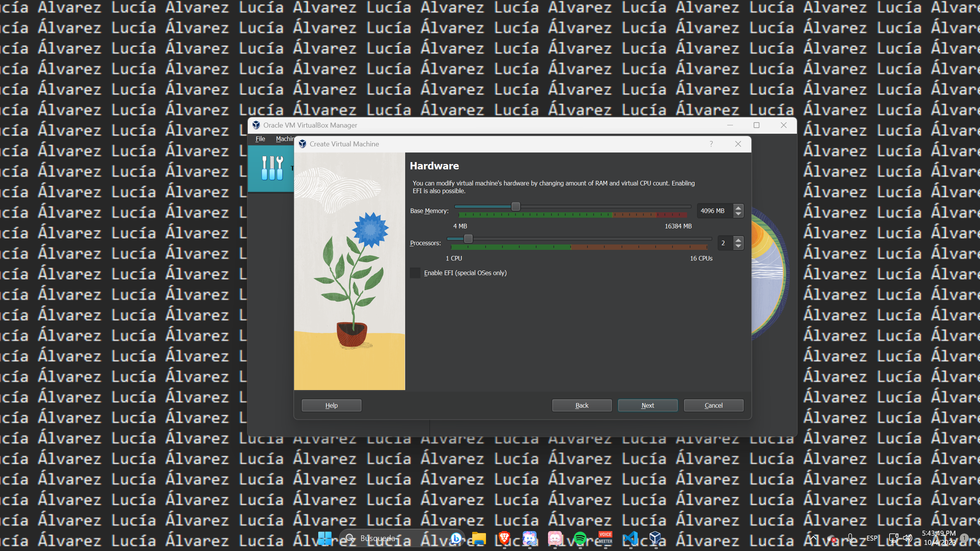Open VirtualBox from the taskbar
The height and width of the screenshot is (551, 980).
[x=656, y=538]
